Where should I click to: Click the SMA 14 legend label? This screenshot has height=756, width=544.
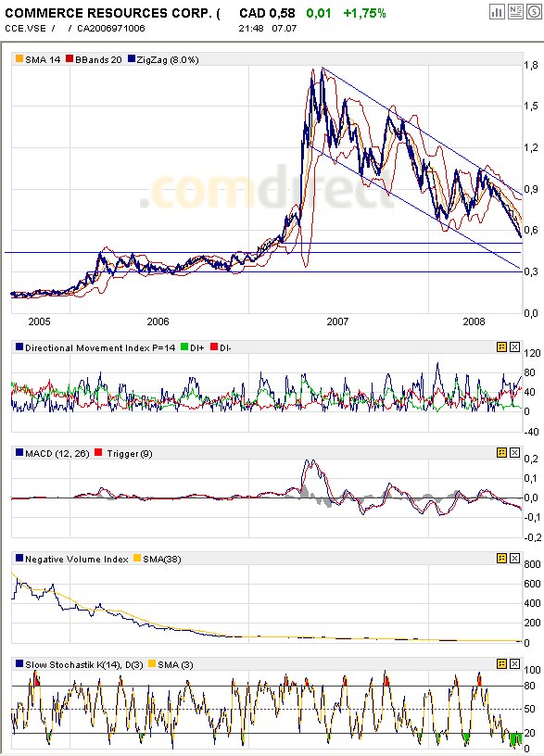43,59
